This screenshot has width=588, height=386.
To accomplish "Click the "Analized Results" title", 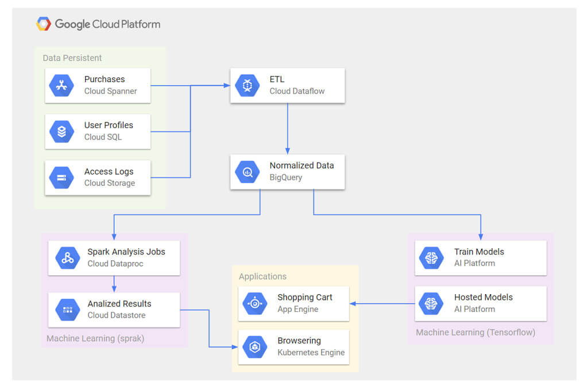I will tap(119, 303).
